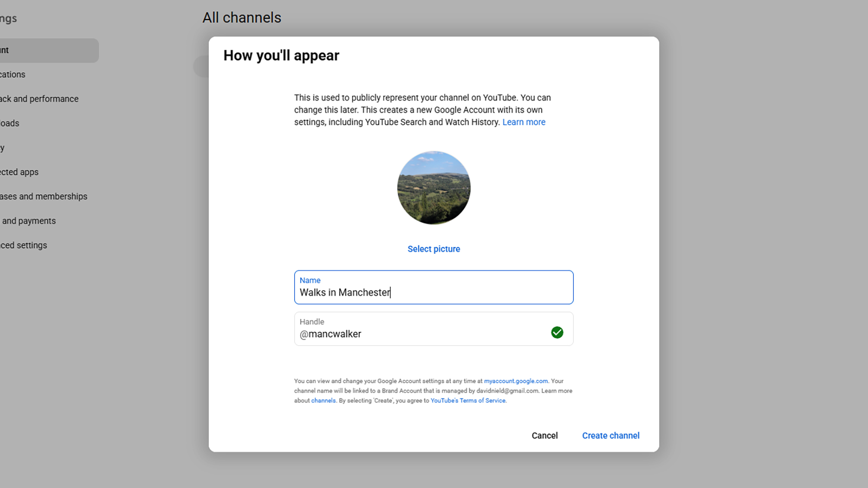Image resolution: width=868 pixels, height=488 pixels.
Task: Open Purchases and memberships settings
Action: (43, 197)
